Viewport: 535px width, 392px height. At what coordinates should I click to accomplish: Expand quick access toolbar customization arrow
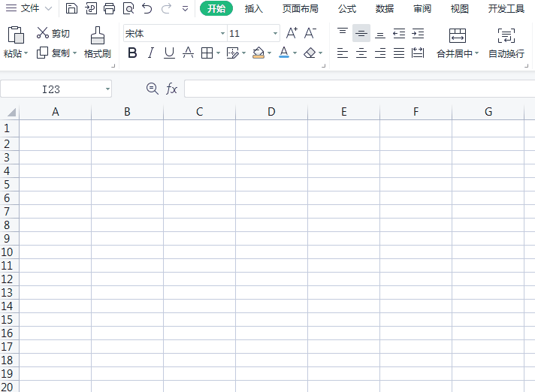pos(186,8)
